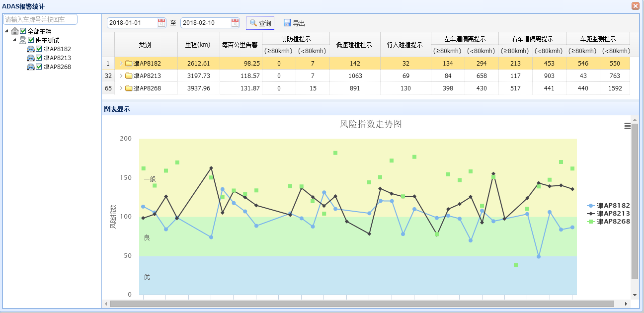644x313 pixels.
Task: Open the start date calendar picker
Action: point(161,23)
